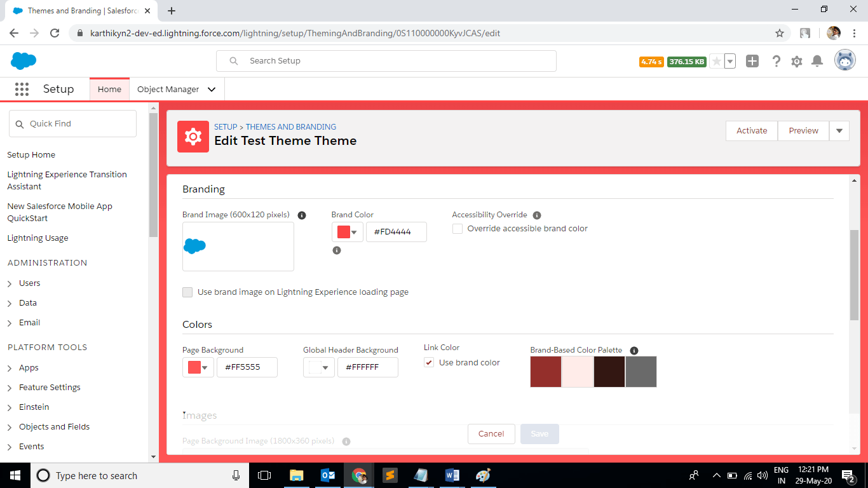Open the Themes and Branding breadcrumb link
The height and width of the screenshot is (488, 868).
point(291,126)
